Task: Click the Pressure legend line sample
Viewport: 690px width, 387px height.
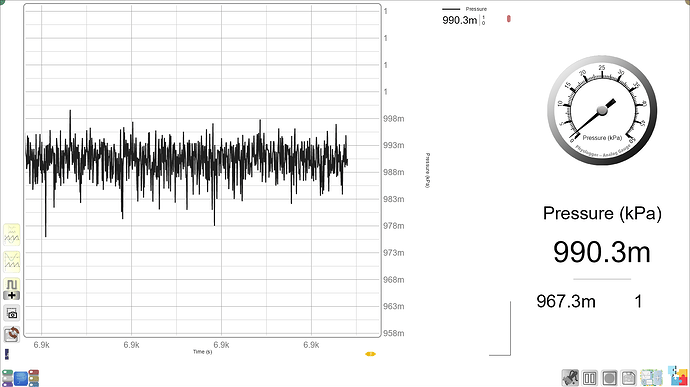Action: pos(451,9)
